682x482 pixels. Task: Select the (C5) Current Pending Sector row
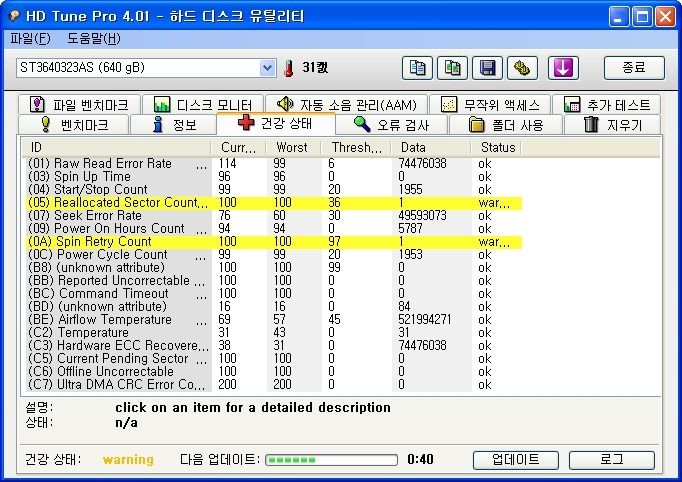(x=272, y=359)
